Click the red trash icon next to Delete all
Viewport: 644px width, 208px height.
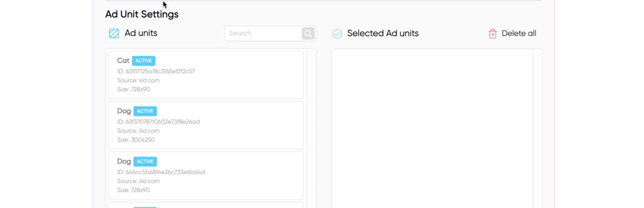493,33
